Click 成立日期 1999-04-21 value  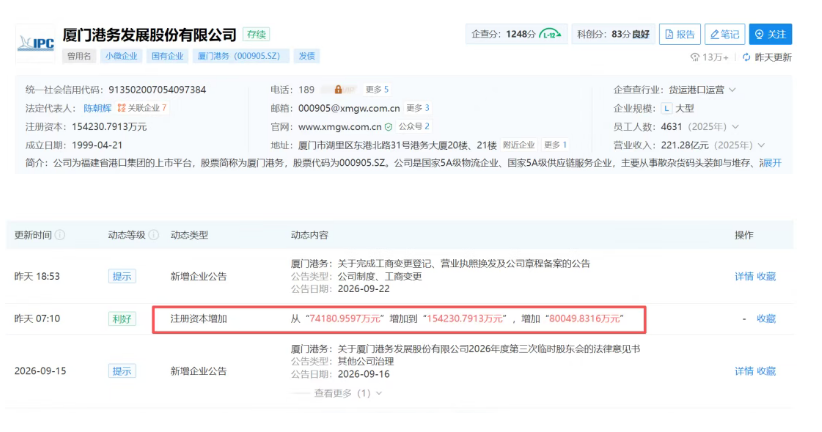97,145
